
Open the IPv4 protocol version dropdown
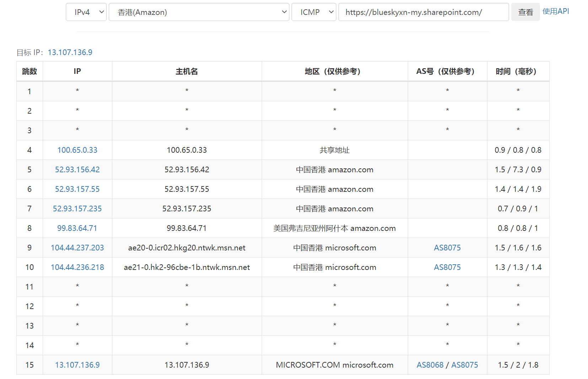(x=86, y=12)
